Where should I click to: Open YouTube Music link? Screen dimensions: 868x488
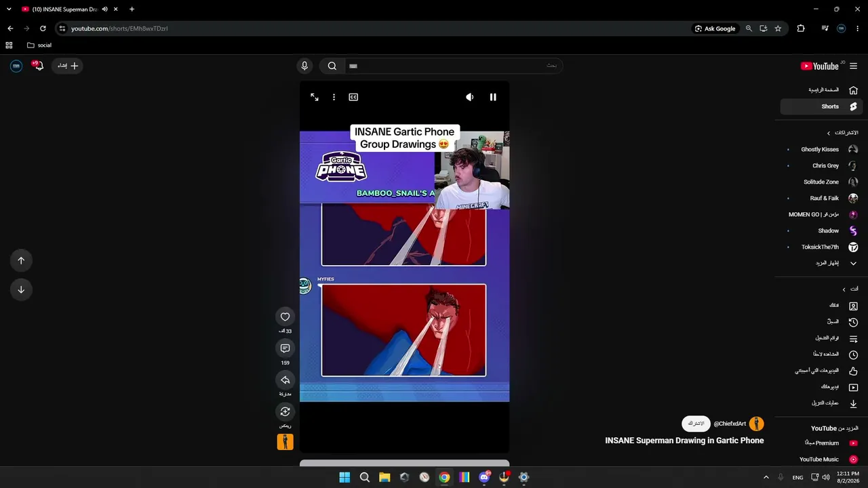821,460
